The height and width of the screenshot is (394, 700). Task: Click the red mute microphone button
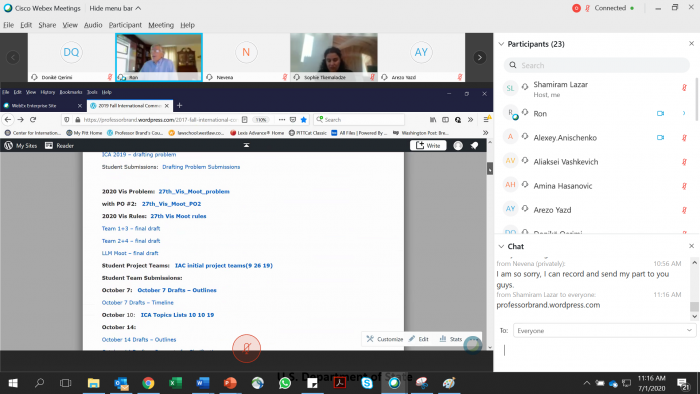pyautogui.click(x=246, y=348)
